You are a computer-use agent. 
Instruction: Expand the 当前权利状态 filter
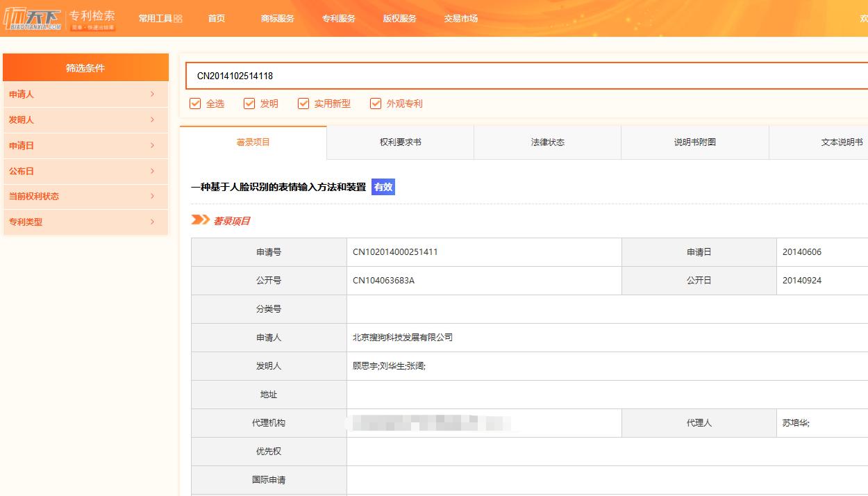click(86, 196)
